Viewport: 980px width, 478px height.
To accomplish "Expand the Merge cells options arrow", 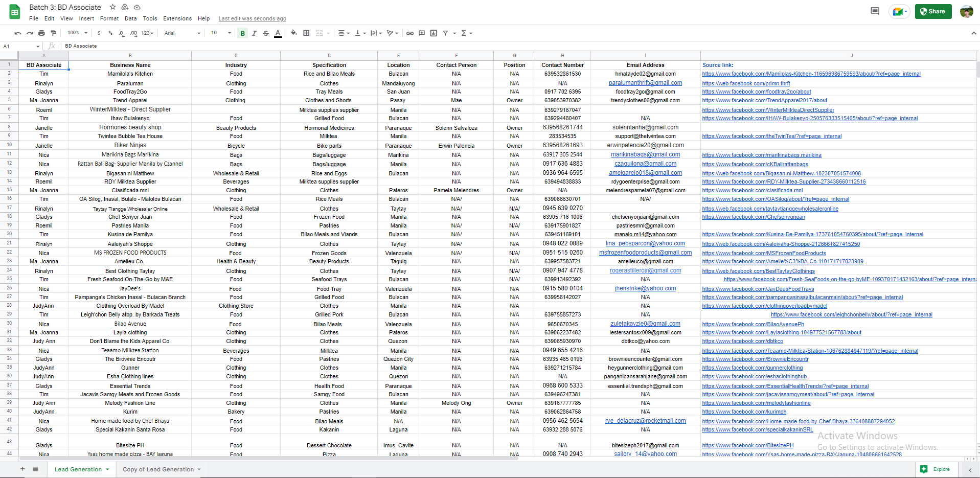I will pos(328,33).
